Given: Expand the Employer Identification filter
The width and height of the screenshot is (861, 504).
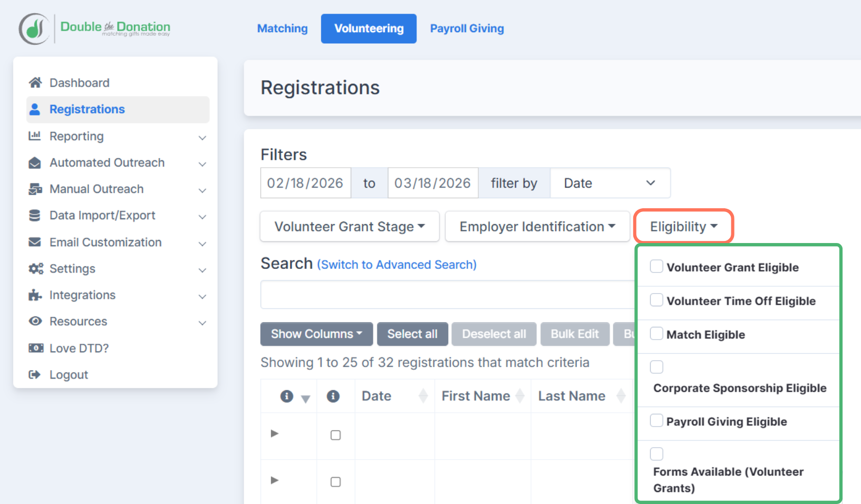Looking at the screenshot, I should pyautogui.click(x=537, y=226).
